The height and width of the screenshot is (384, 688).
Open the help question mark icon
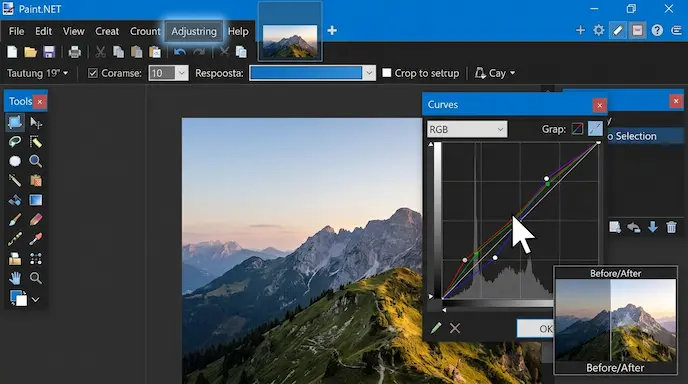click(657, 30)
